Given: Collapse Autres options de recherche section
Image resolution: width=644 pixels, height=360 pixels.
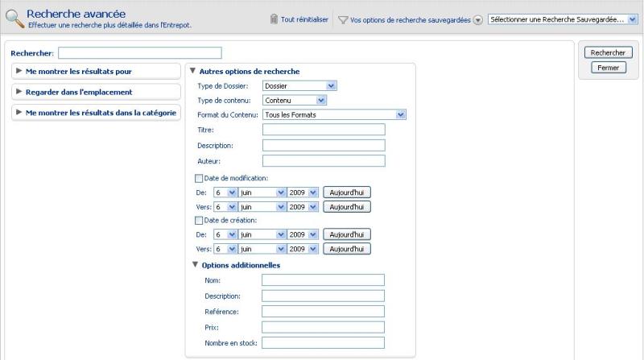Looking at the screenshot, I should tap(192, 71).
